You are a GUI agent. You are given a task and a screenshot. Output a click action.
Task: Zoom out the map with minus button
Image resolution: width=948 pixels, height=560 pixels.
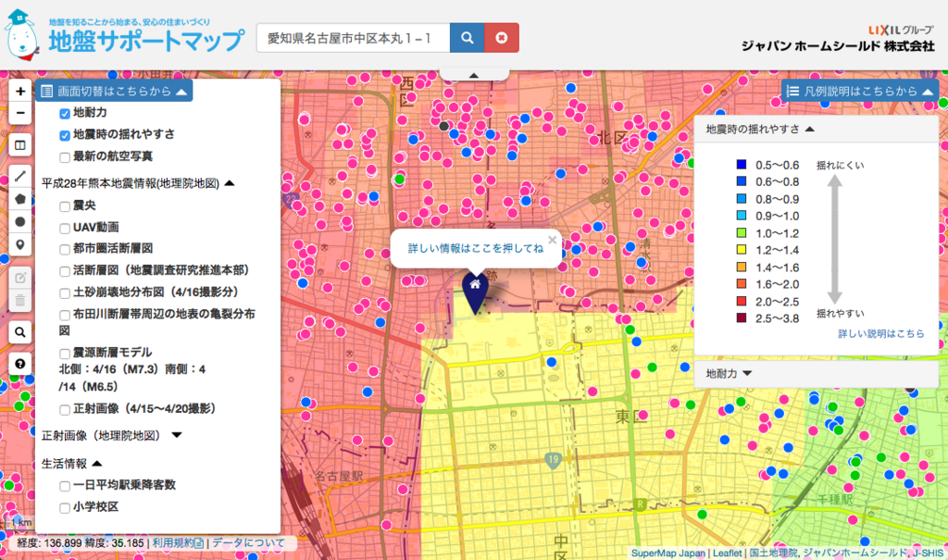tap(20, 113)
